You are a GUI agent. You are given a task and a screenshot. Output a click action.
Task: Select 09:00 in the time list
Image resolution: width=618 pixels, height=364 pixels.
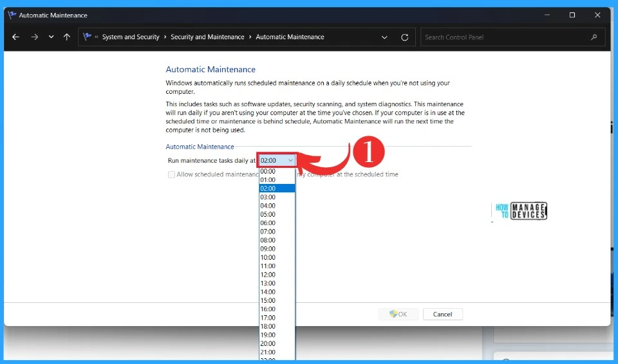pyautogui.click(x=277, y=249)
